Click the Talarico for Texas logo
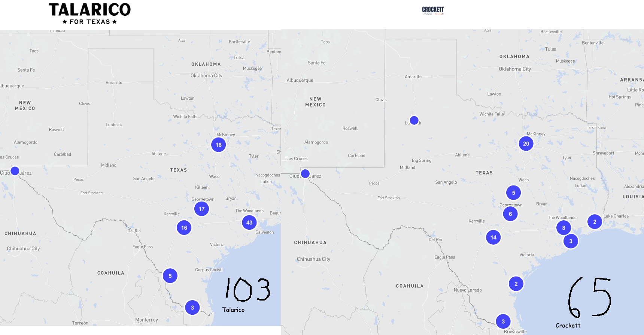This screenshot has height=335, width=644. (89, 14)
